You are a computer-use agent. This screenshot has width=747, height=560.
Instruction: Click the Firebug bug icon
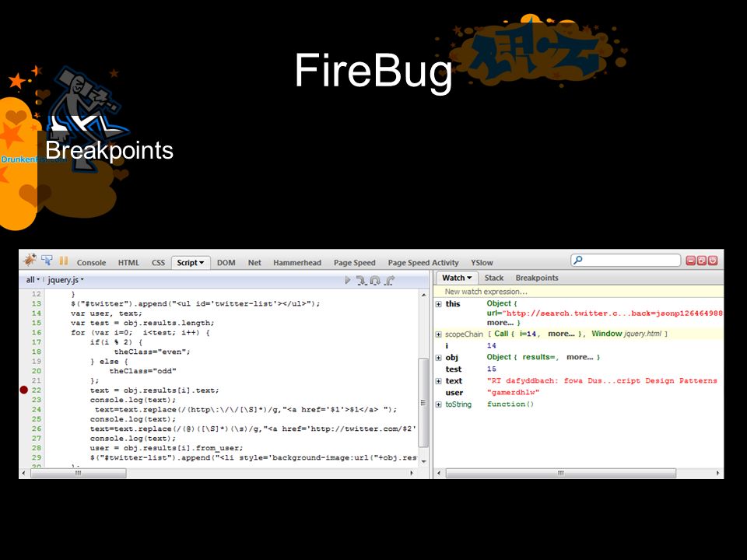coord(30,260)
